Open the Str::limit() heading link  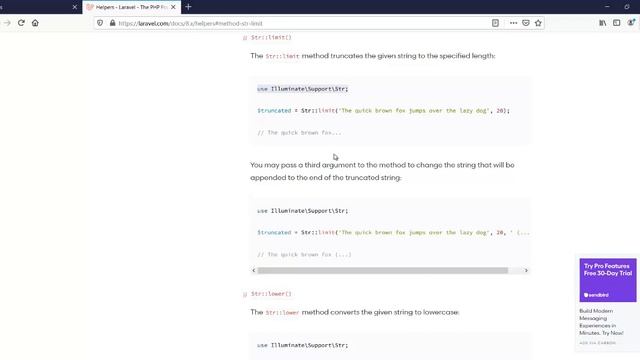(271, 37)
